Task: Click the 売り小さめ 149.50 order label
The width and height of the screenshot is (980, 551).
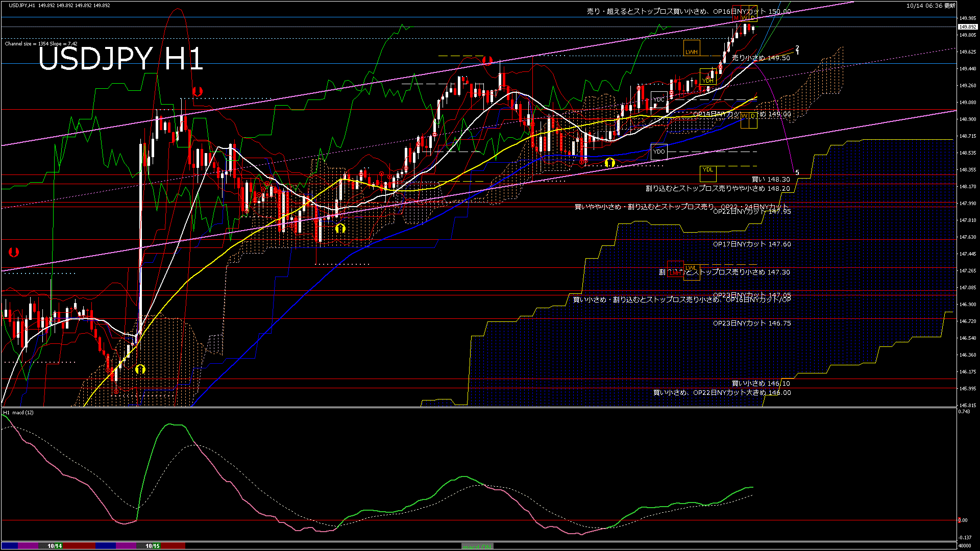Action: (x=761, y=58)
